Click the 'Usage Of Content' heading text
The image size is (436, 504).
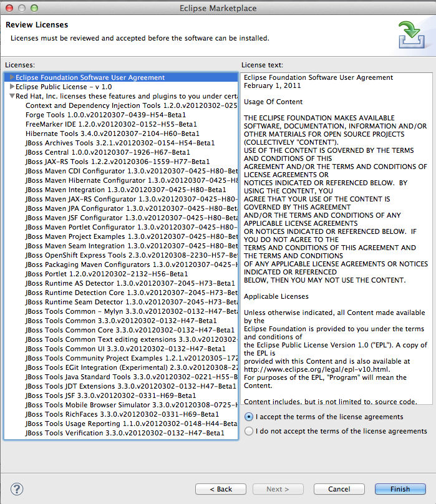[x=273, y=102]
